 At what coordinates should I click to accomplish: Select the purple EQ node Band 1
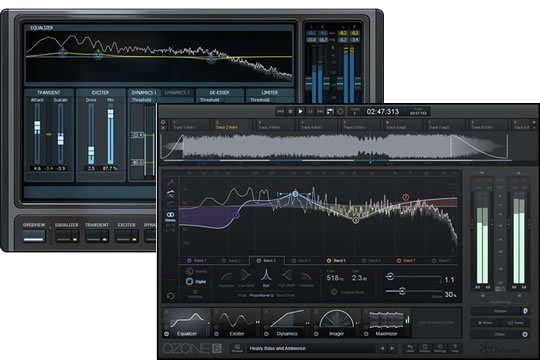click(236, 215)
